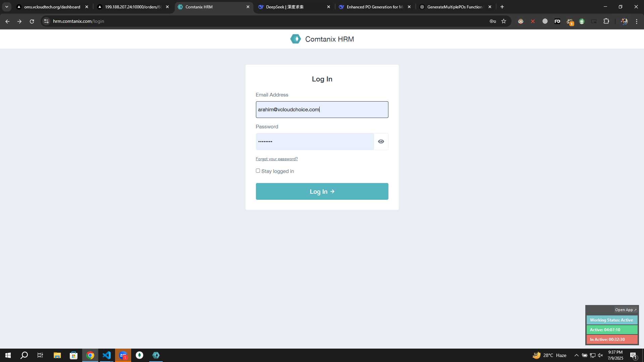Image resolution: width=644 pixels, height=362 pixels.
Task: Click the In Active 00:32:30 timer
Action: pos(612,340)
